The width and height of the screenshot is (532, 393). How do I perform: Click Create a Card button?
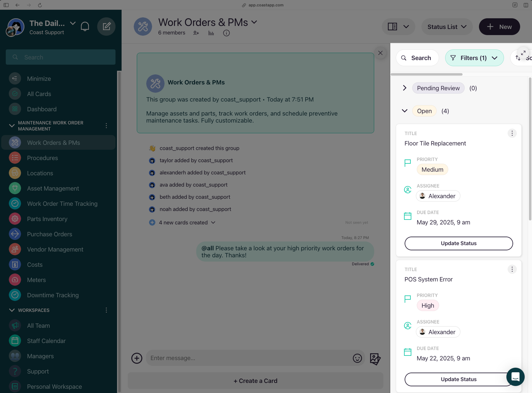point(255,381)
